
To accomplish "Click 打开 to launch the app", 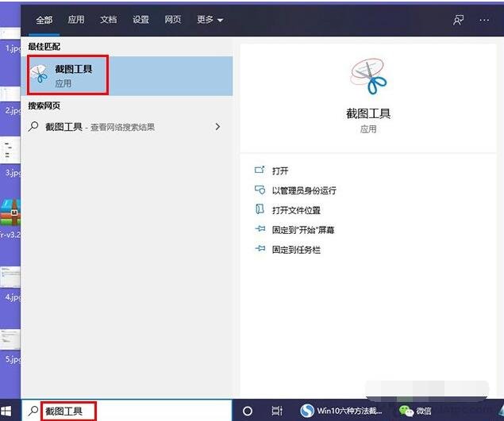I will coord(280,170).
